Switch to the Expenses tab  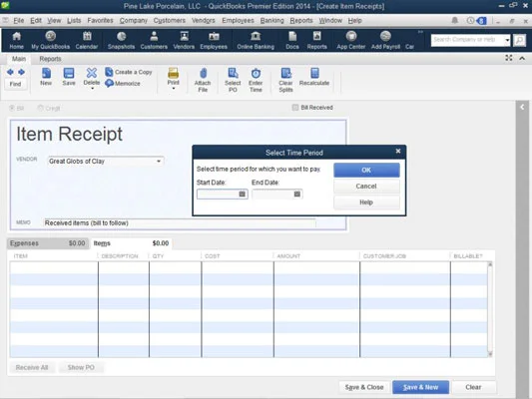[48, 243]
